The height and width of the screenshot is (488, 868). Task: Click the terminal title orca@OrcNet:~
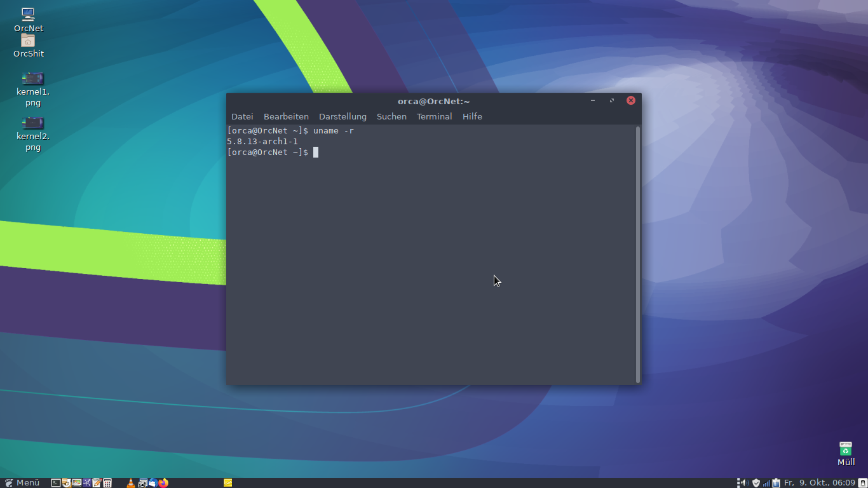click(433, 101)
